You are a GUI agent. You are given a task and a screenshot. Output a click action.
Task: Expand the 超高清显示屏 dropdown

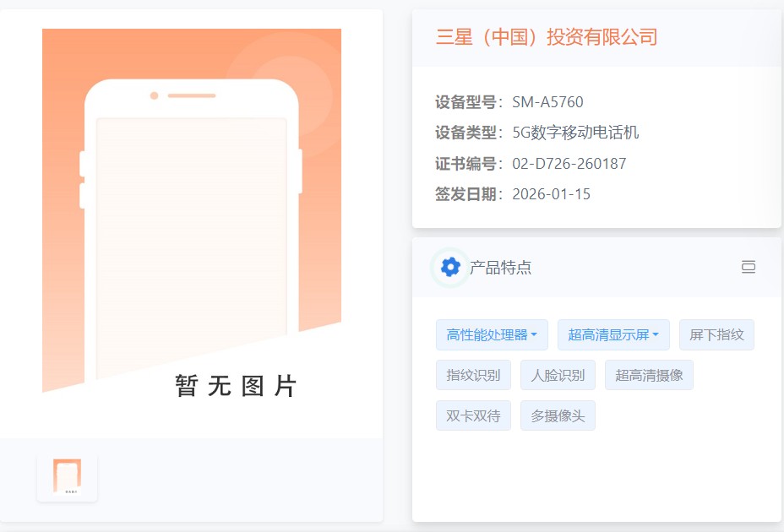(x=613, y=334)
